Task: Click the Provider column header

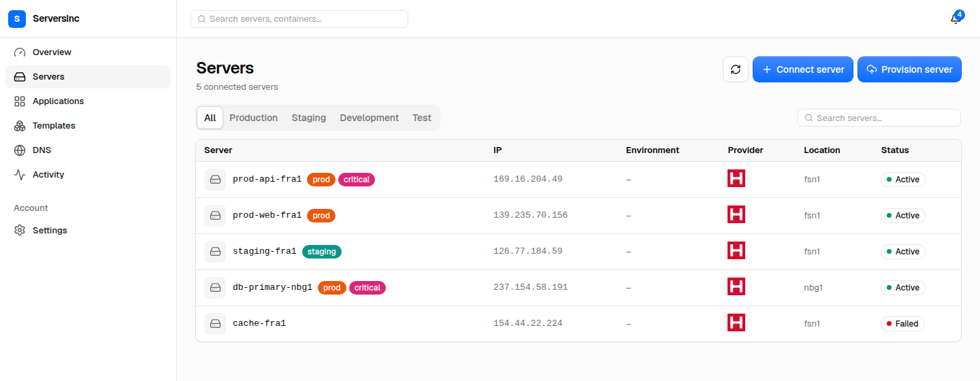Action: pyautogui.click(x=745, y=150)
